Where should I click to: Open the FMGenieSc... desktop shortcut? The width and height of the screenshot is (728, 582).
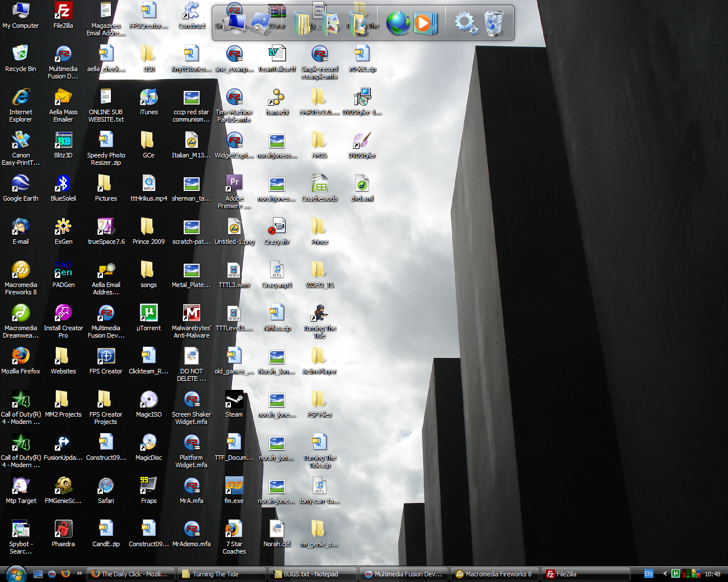point(63,490)
